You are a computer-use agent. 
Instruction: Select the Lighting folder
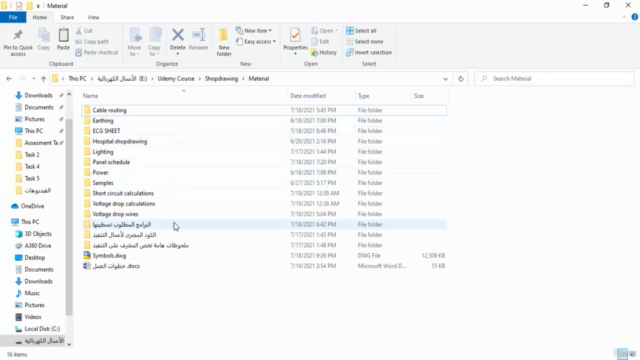264,152
